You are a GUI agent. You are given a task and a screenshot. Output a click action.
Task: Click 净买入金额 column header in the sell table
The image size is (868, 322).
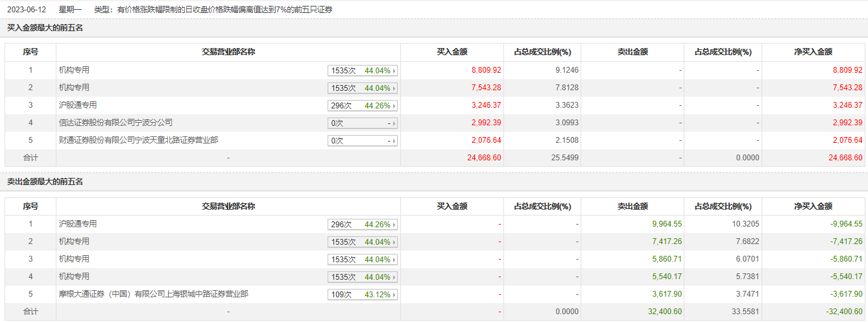(813, 206)
